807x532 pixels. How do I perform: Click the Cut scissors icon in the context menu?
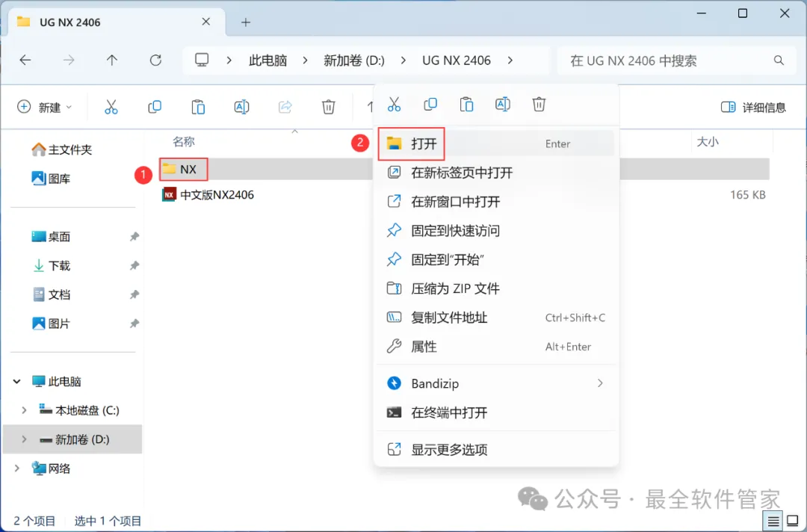point(395,105)
